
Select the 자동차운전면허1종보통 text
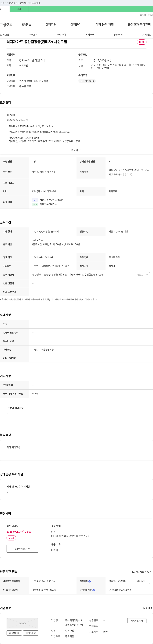[x=52, y=200]
